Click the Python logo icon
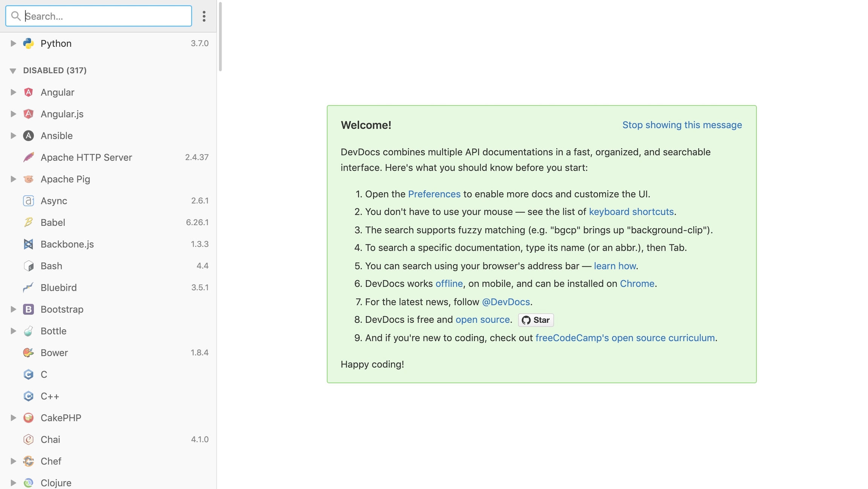 28,43
